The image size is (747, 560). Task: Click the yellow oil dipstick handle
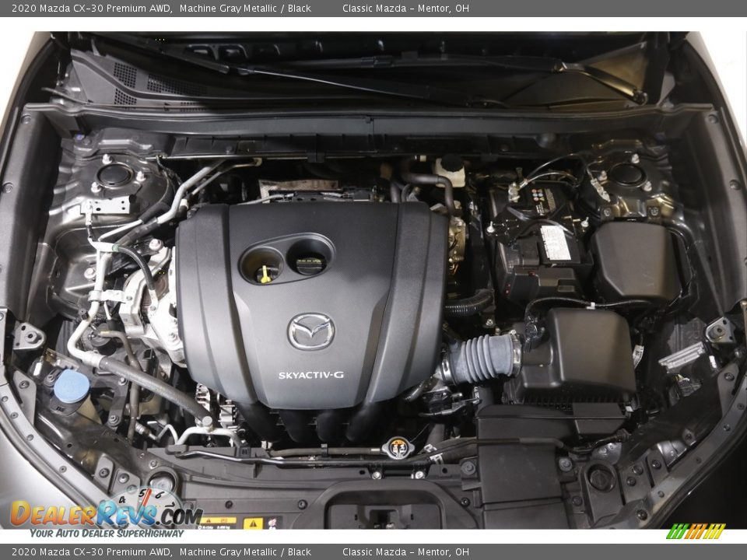(265, 273)
